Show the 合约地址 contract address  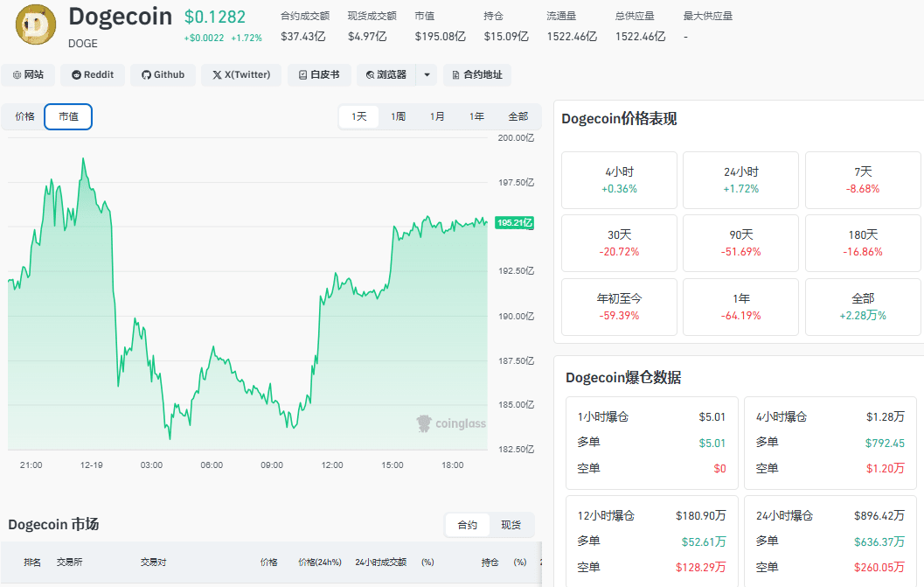click(477, 75)
